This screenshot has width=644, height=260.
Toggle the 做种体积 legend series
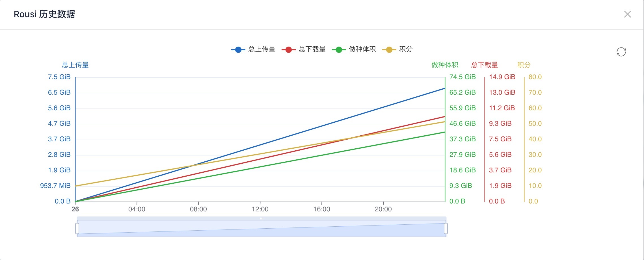354,49
